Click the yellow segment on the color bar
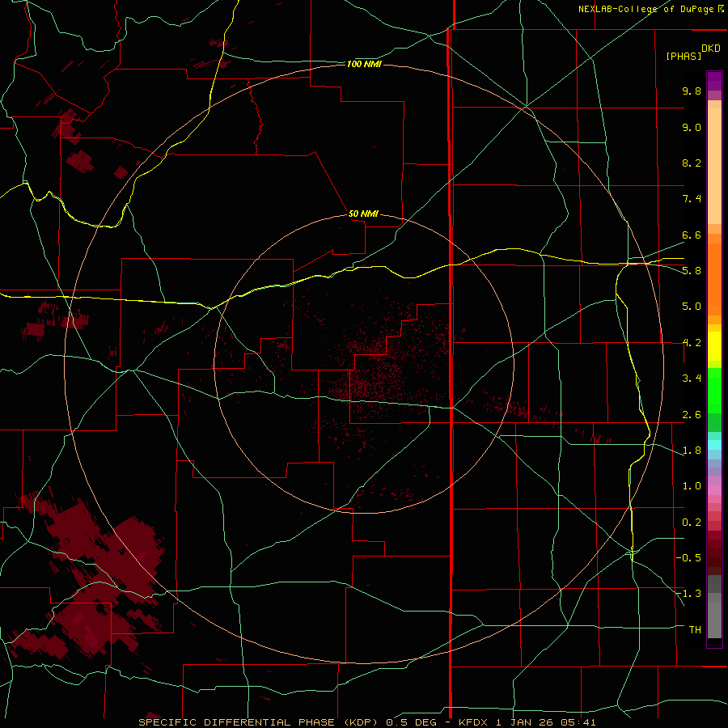The width and height of the screenshot is (728, 728). click(714, 346)
